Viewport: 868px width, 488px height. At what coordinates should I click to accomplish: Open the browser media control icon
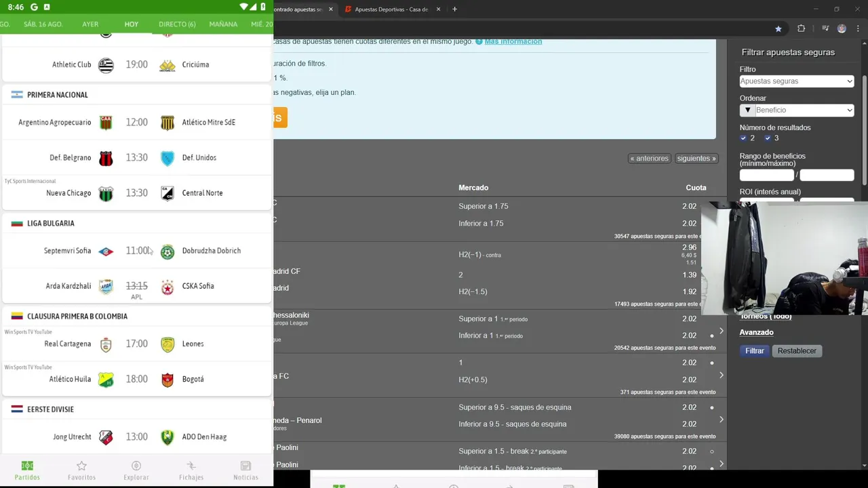coord(825,28)
